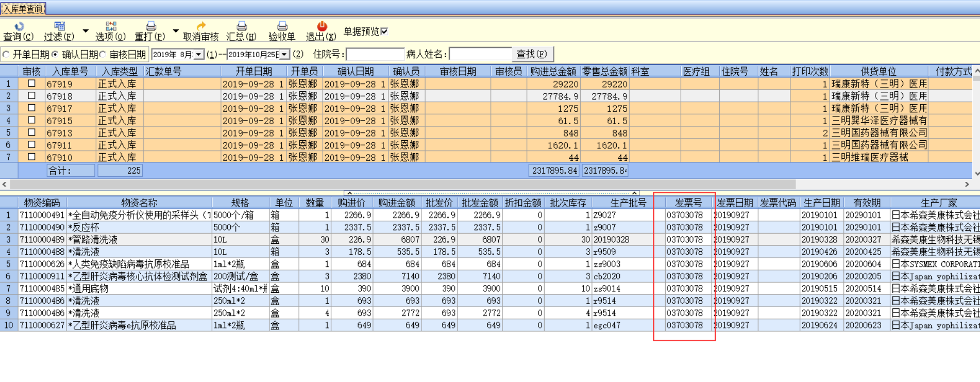Click the 查找(F) search button
Screen dimensions: 980x382
tap(532, 54)
